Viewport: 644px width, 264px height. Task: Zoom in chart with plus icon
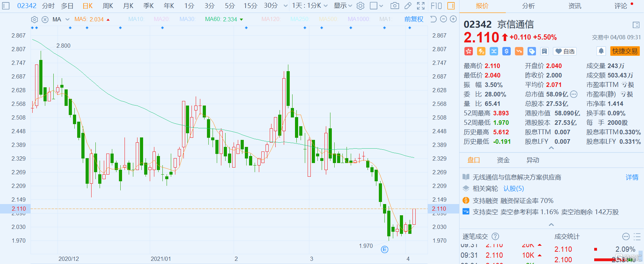[x=453, y=19]
